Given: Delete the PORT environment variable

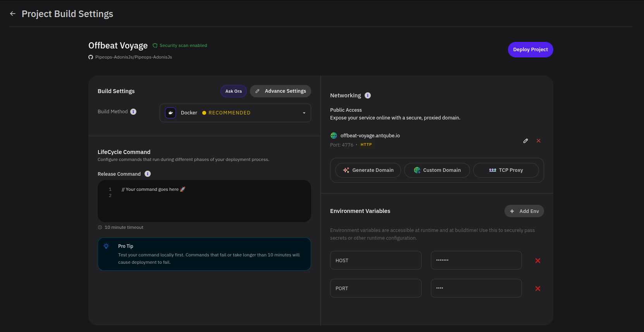Looking at the screenshot, I should 538,289.
